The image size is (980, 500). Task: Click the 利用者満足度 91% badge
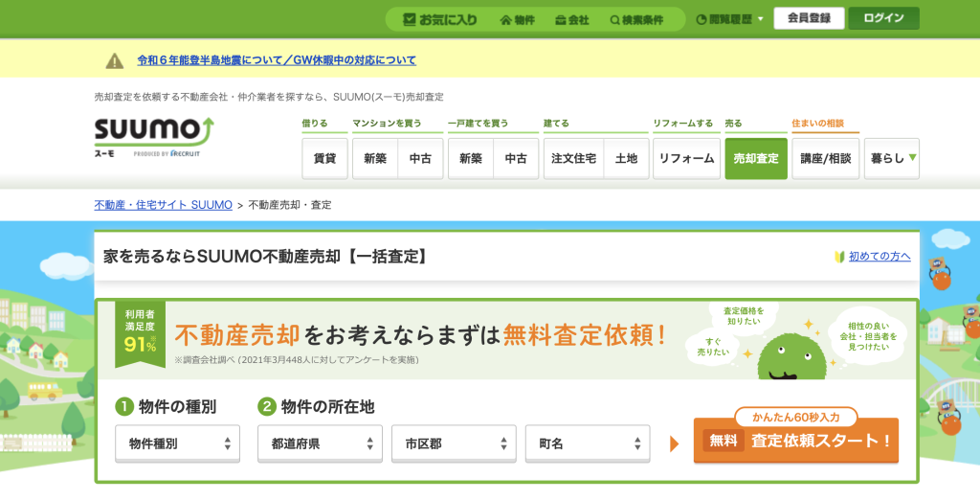pyautogui.click(x=140, y=333)
